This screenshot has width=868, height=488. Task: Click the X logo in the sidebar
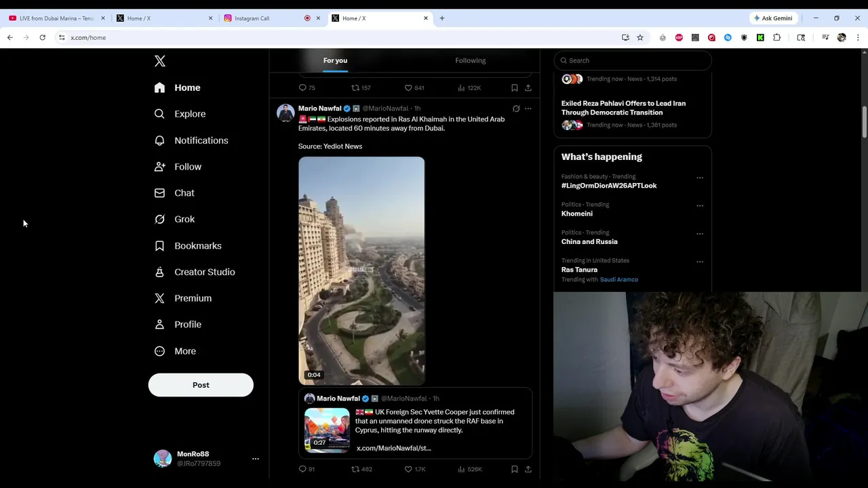160,61
